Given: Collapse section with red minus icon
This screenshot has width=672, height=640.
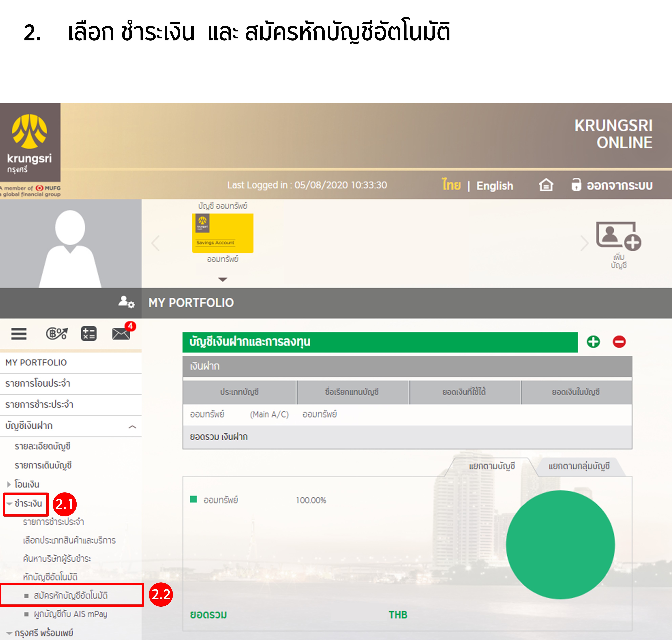Looking at the screenshot, I should (x=619, y=342).
